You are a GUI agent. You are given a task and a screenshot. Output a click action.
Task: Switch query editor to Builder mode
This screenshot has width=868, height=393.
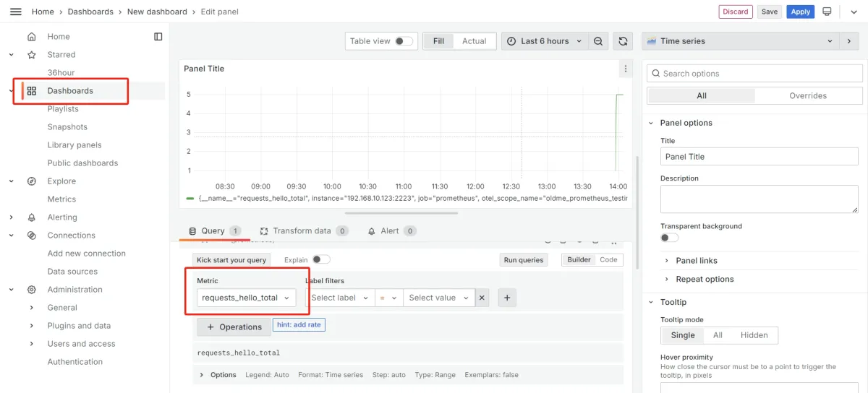579,260
